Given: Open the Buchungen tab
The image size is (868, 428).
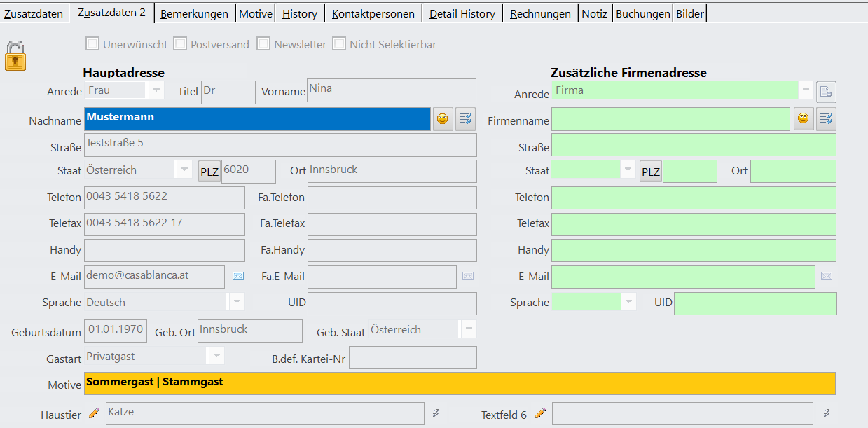Looking at the screenshot, I should [642, 14].
